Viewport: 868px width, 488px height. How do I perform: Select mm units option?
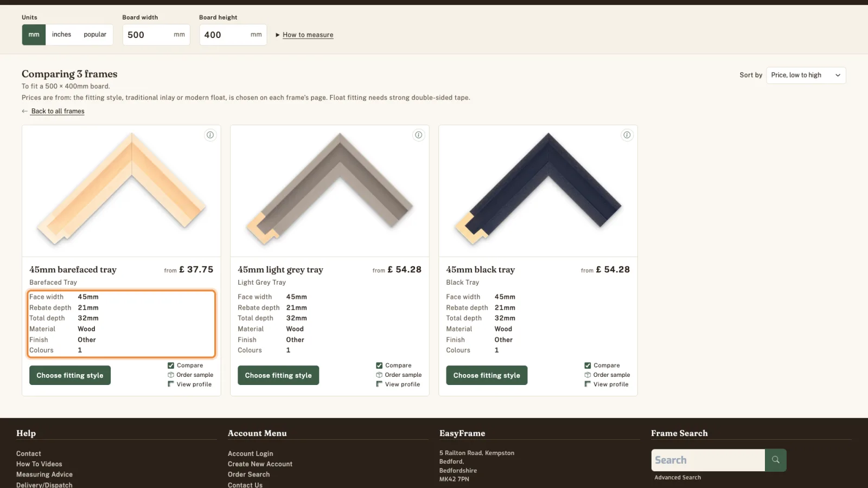[x=34, y=35]
